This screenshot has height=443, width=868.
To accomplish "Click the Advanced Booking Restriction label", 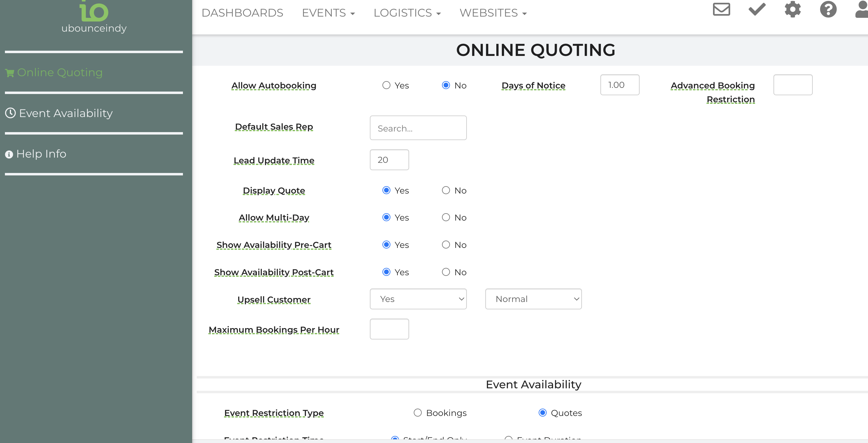I will [x=713, y=92].
